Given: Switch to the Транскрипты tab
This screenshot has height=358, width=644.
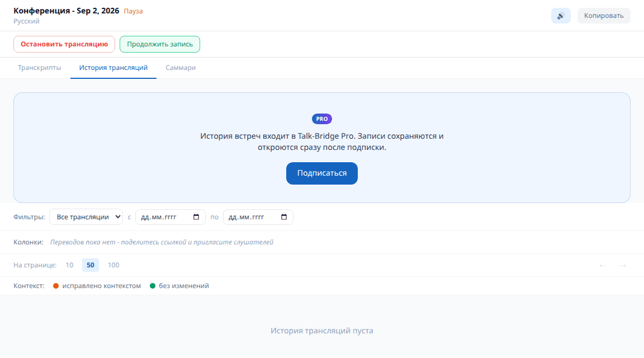Looking at the screenshot, I should pos(40,68).
